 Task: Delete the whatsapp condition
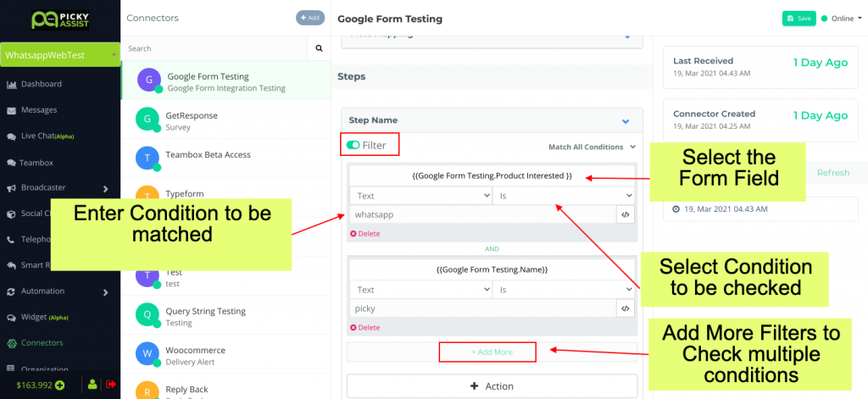tap(364, 234)
